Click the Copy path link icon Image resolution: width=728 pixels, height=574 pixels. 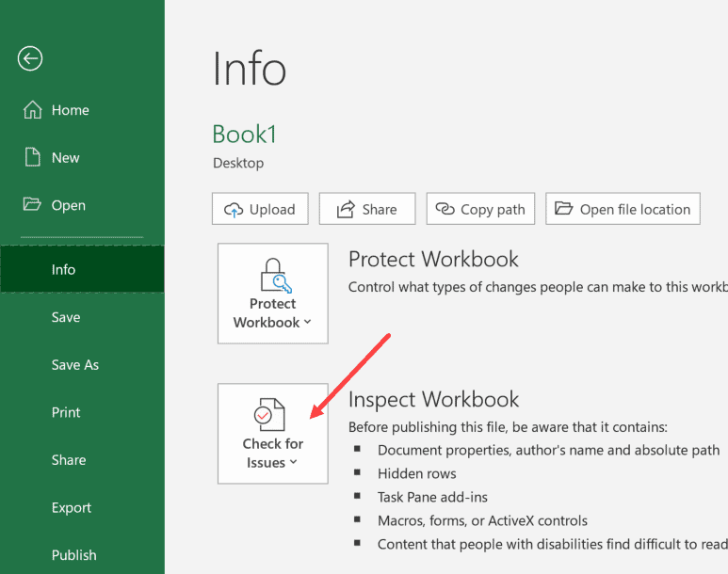(445, 209)
